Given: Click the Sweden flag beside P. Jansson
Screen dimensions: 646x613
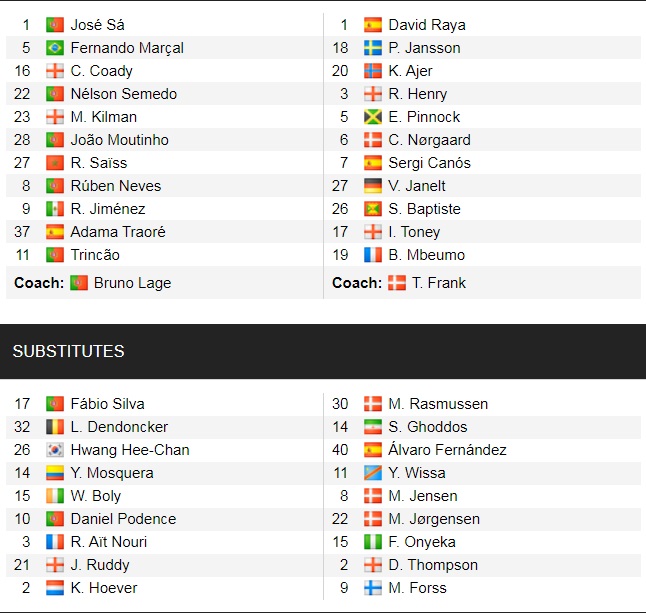Looking at the screenshot, I should tap(373, 48).
